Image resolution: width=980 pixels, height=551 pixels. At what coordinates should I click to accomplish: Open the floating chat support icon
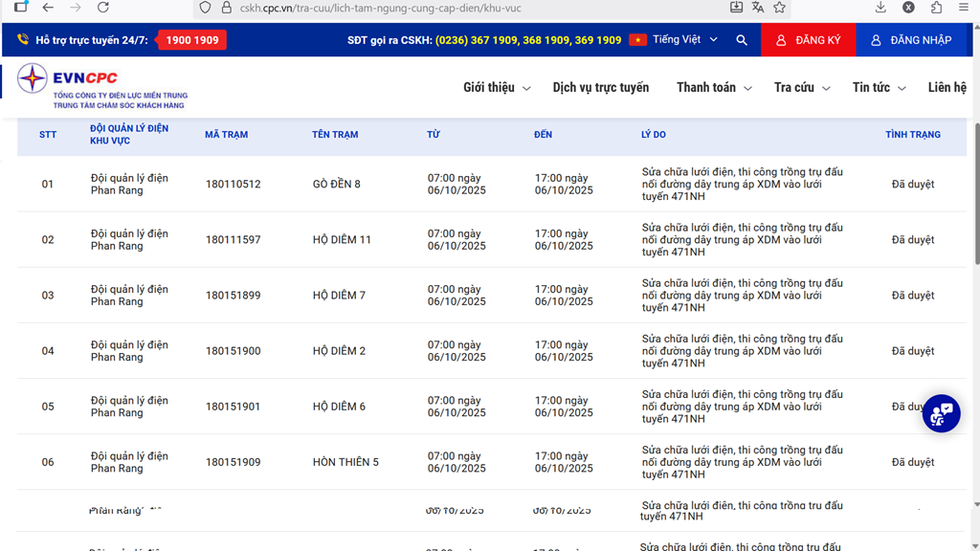click(x=941, y=413)
